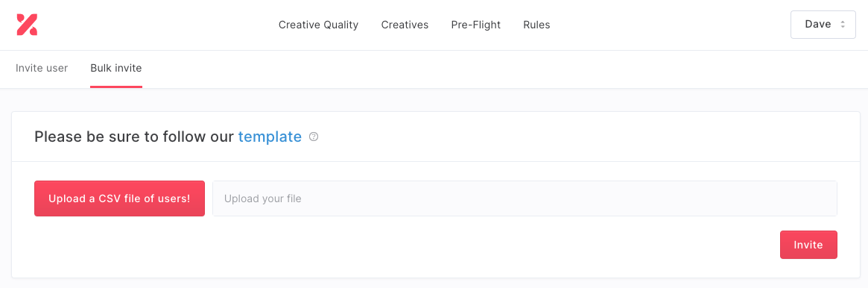Click the name Dave in the account selector
Image resolution: width=868 pixels, height=288 pixels.
pyautogui.click(x=817, y=25)
